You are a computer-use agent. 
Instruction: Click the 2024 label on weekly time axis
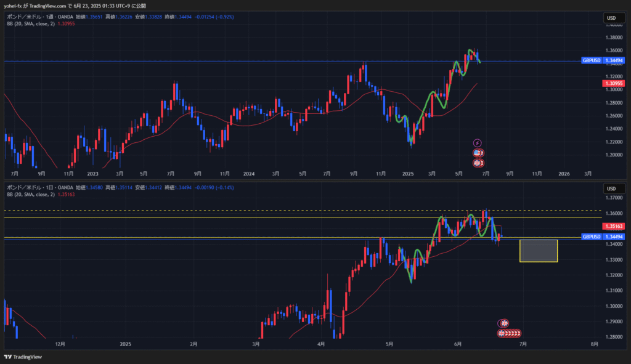[249, 174]
